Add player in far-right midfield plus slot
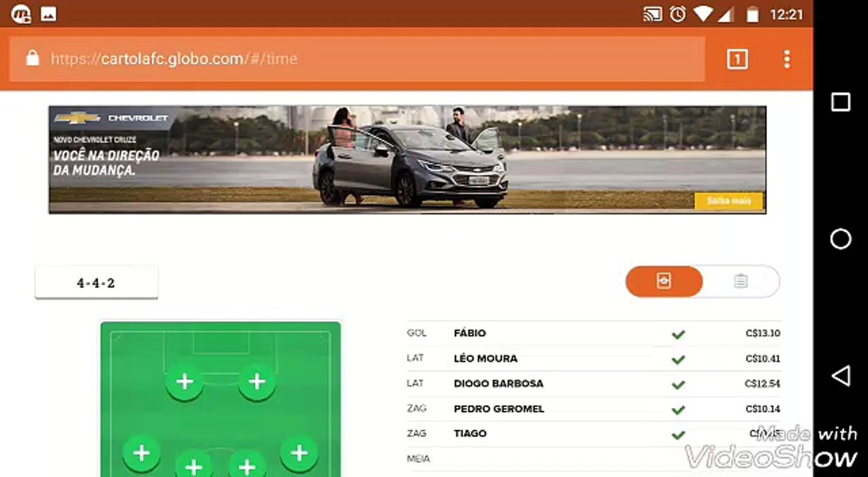This screenshot has height=477, width=868. tap(299, 453)
